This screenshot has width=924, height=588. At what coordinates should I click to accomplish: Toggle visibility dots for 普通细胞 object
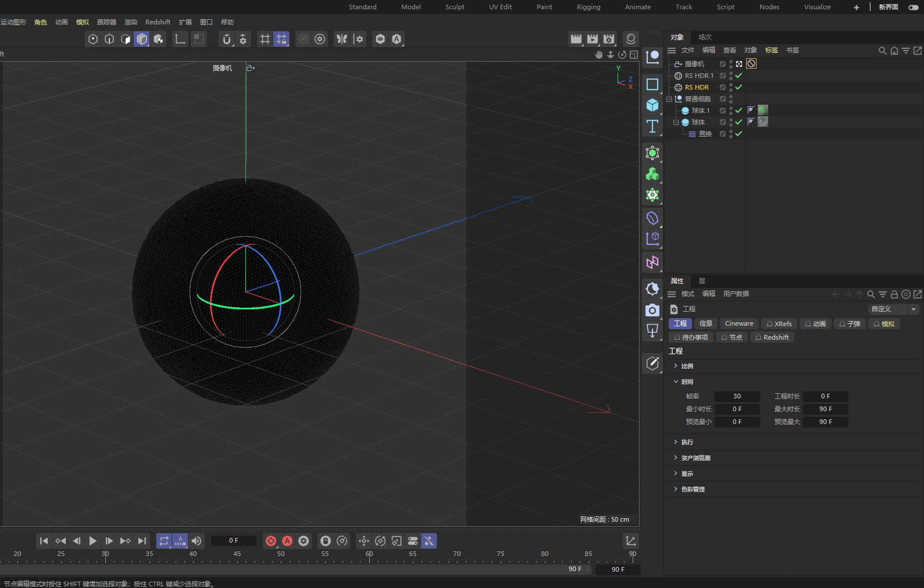click(731, 99)
